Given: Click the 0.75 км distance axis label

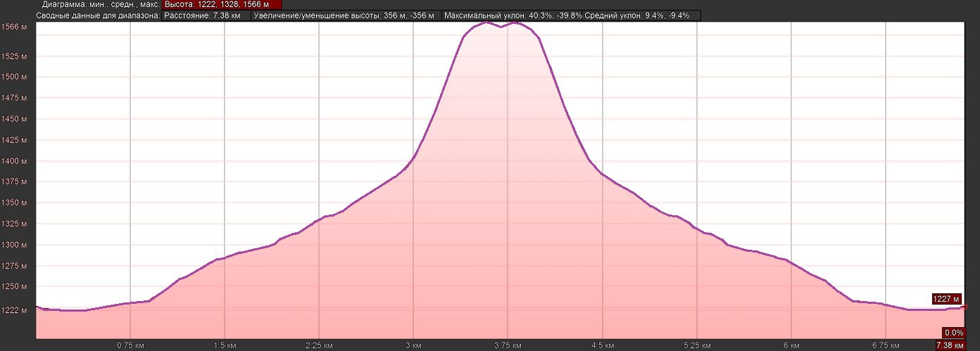Looking at the screenshot, I should (130, 345).
